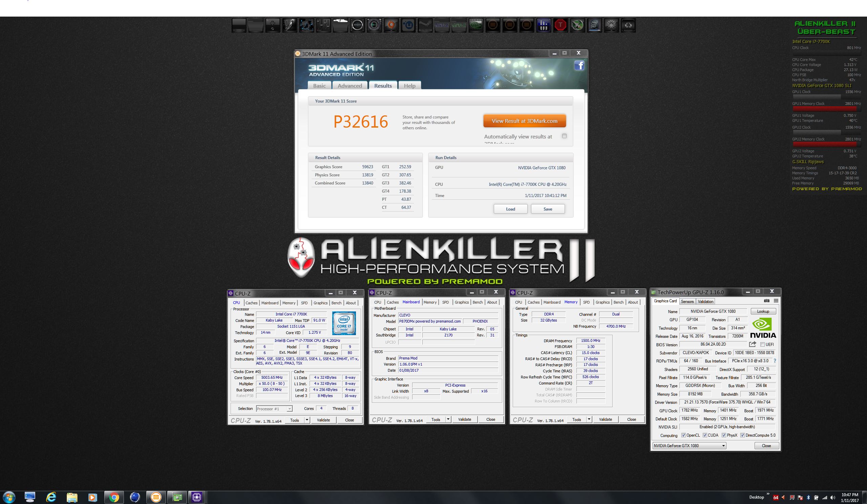Toggle the OpenCL checkbox
The height and width of the screenshot is (504, 867).
tap(684, 435)
